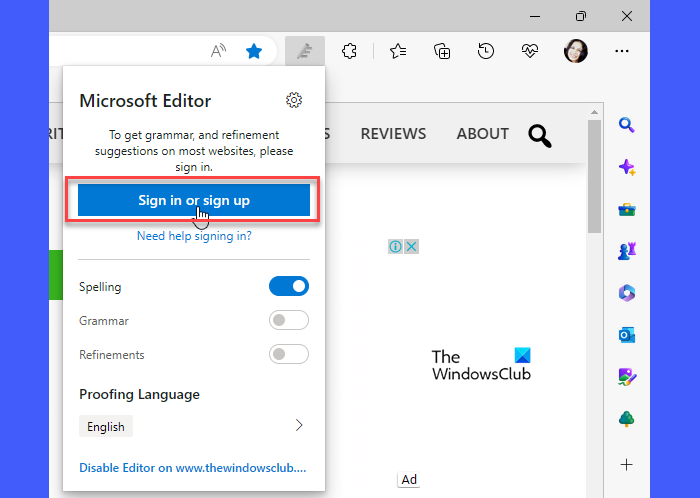Open sidebar Discover sparkle icon
The image size is (700, 498).
627,167
